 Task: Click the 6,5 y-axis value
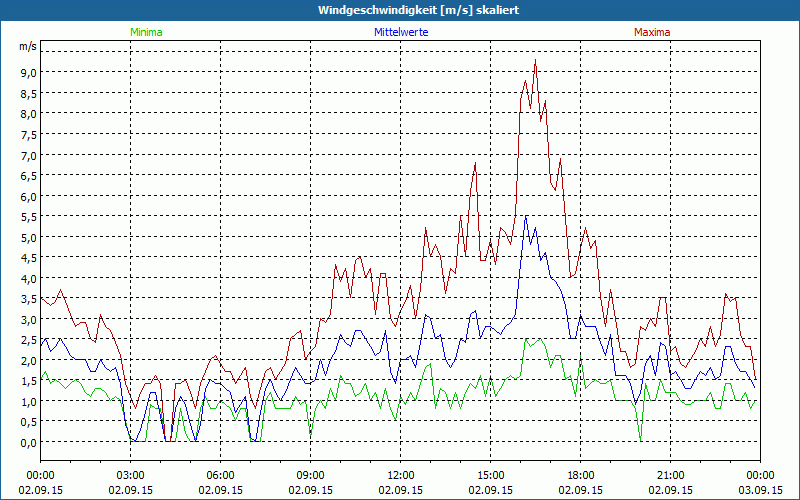tap(29, 176)
